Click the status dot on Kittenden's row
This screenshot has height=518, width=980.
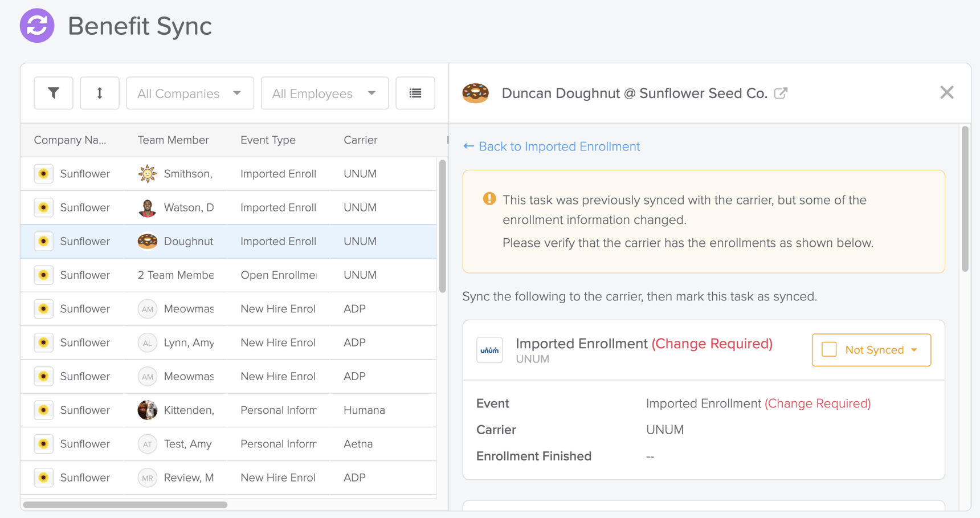click(43, 410)
